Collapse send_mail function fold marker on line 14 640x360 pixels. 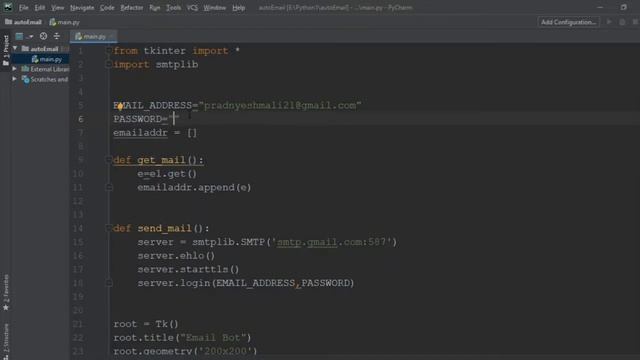pos(109,228)
